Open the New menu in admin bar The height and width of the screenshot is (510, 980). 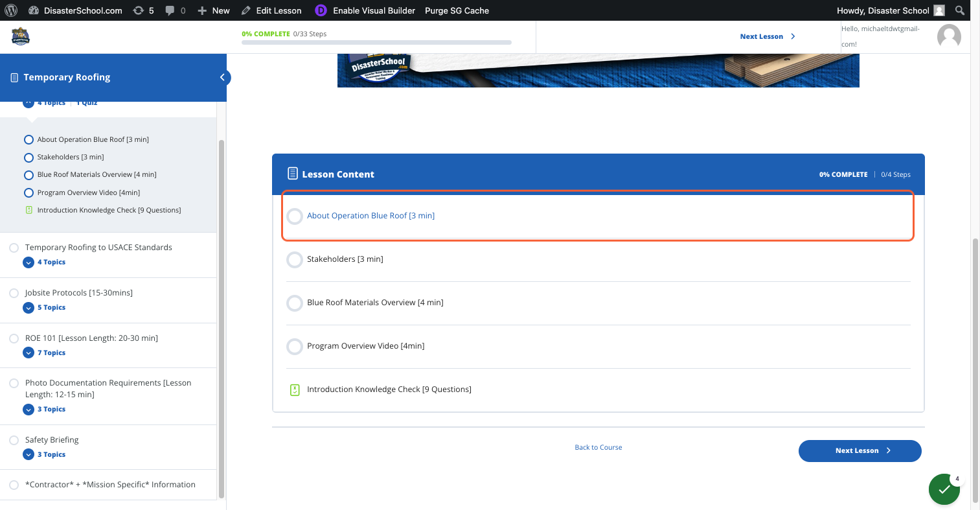214,10
